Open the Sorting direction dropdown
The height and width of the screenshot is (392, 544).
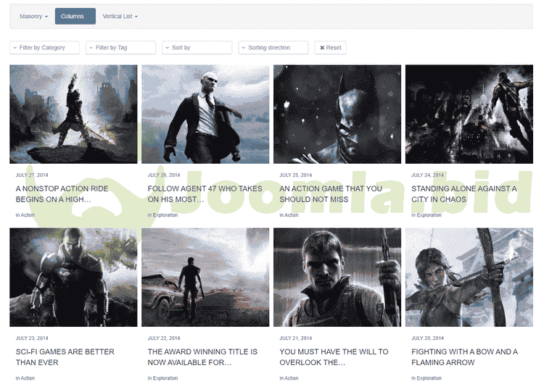pos(273,48)
